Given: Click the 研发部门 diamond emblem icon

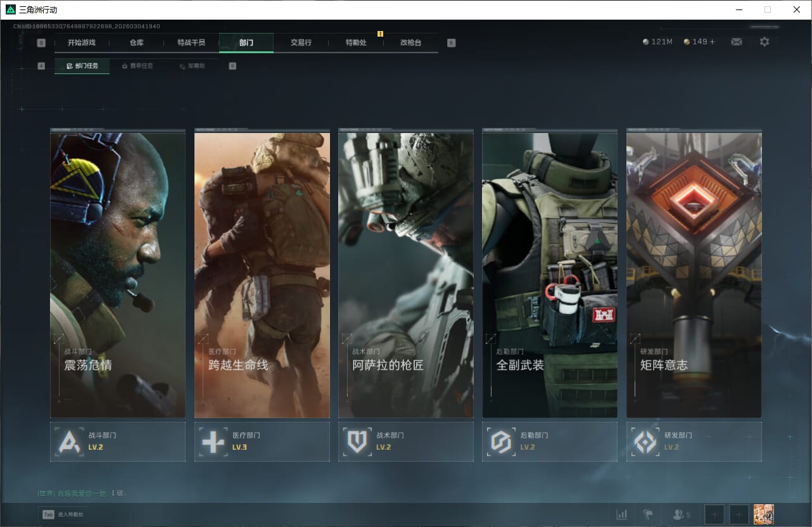Looking at the screenshot, I should tap(645, 441).
